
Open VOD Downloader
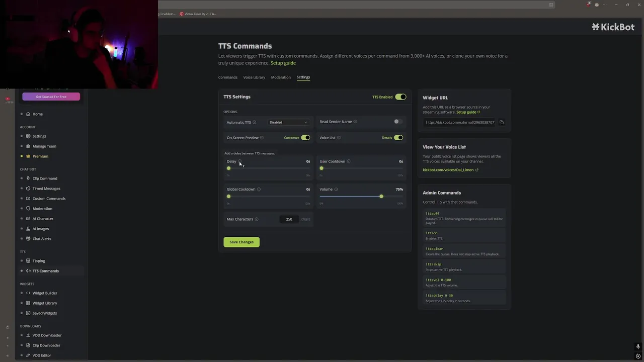(x=47, y=335)
